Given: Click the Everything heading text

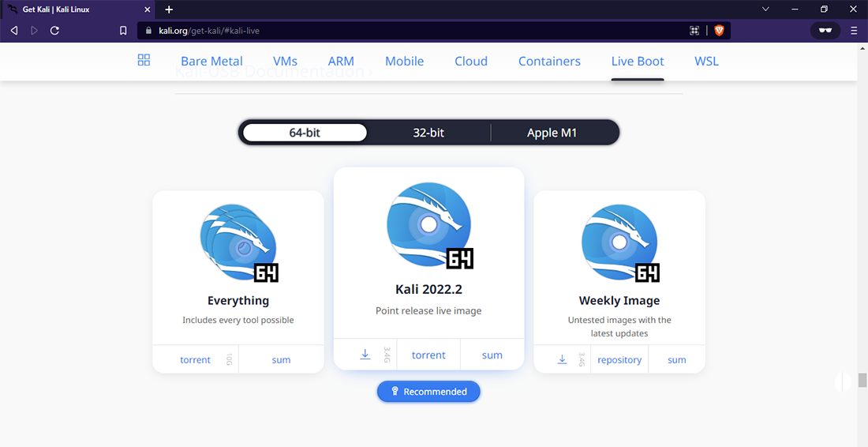Looking at the screenshot, I should point(238,300).
